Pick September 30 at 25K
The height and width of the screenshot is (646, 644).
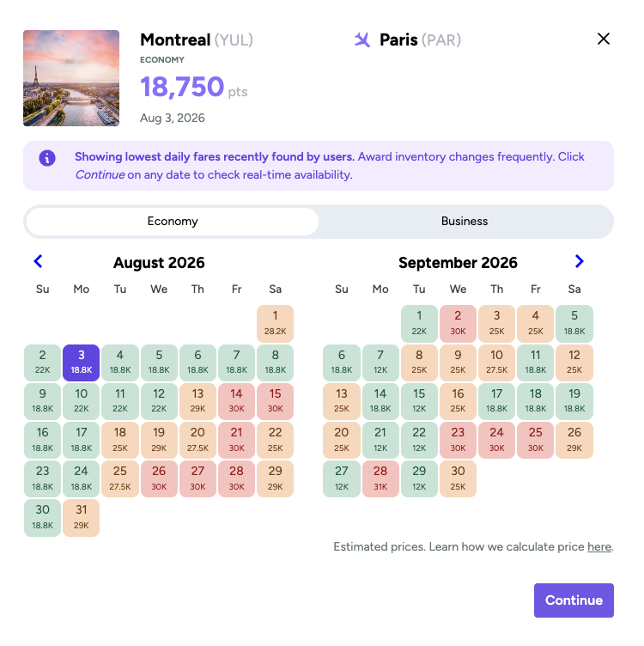point(458,479)
